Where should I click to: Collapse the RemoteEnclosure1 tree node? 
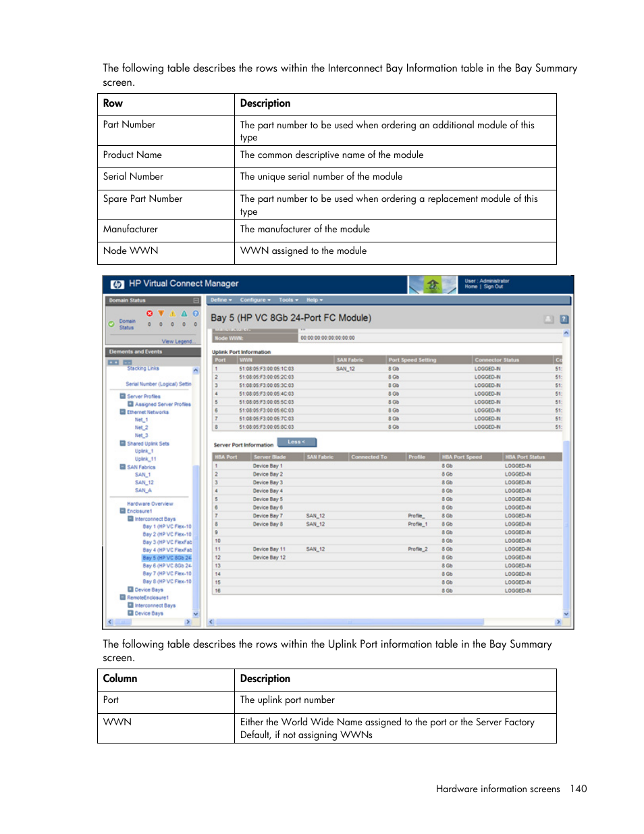[x=123, y=597]
